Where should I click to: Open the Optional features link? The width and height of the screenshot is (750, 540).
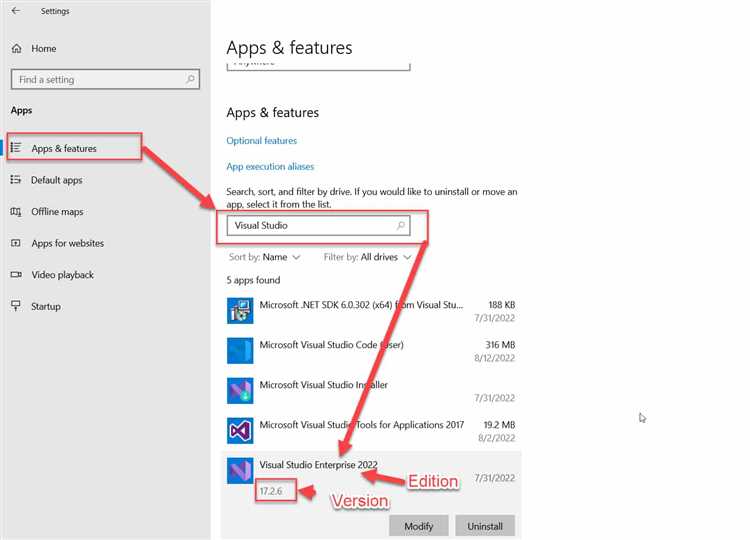(x=262, y=141)
